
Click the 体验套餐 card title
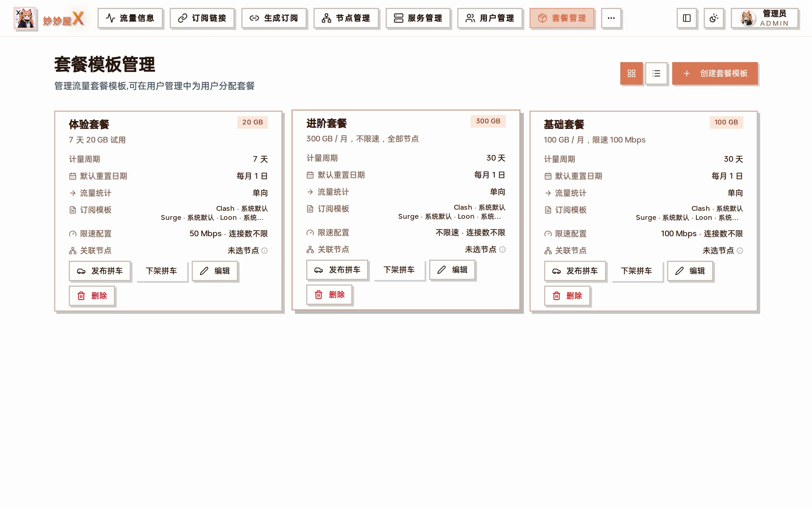point(89,125)
